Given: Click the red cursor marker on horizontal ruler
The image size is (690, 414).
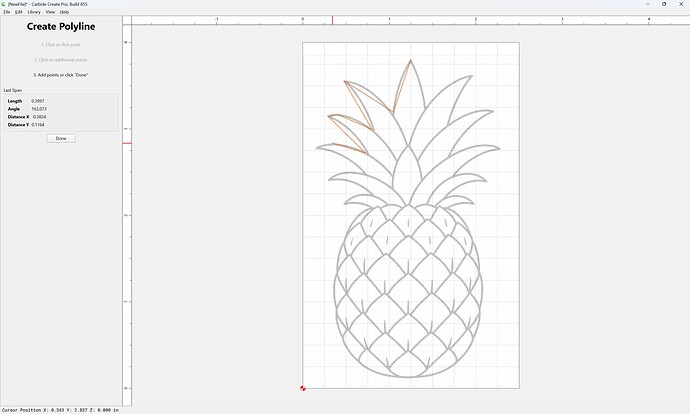Looking at the screenshot, I should pyautogui.click(x=332, y=20).
